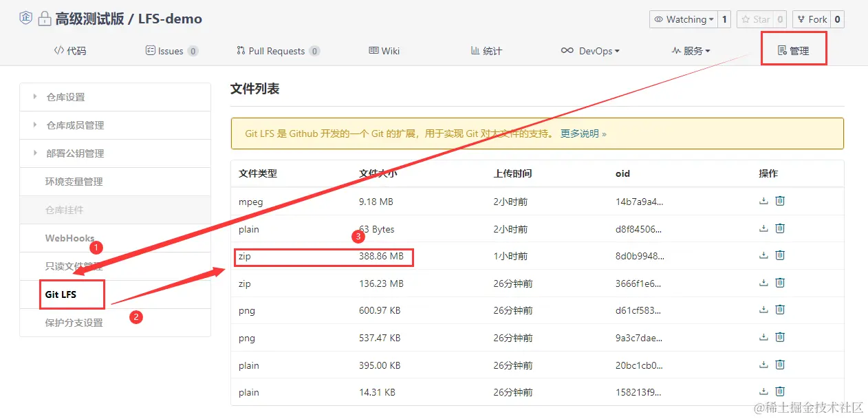Delete the png 537.47 KB file

(x=780, y=337)
